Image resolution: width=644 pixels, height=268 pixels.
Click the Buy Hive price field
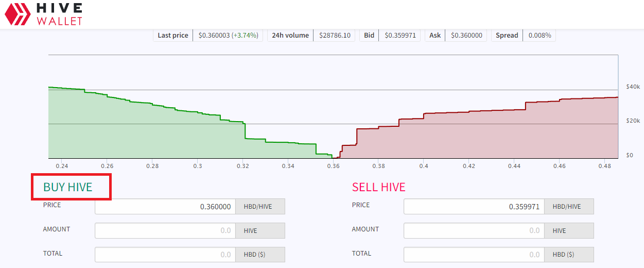point(165,207)
